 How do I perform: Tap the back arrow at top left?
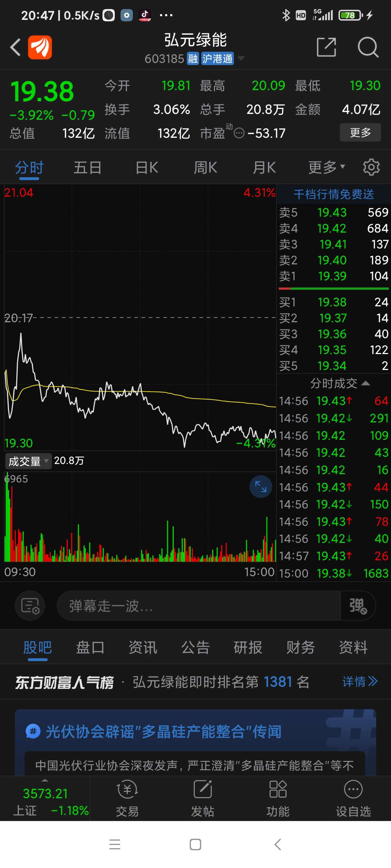click(x=15, y=47)
